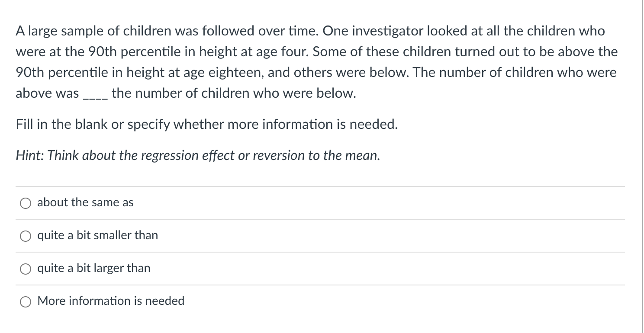Click the word 'Hint:' in the italic line

coord(30,156)
